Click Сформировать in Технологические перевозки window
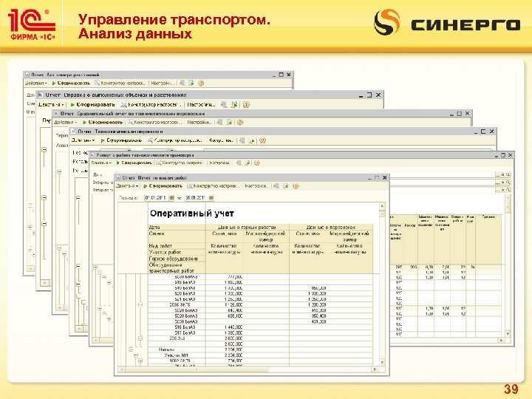This screenshot has width=532, height=399. [121, 140]
